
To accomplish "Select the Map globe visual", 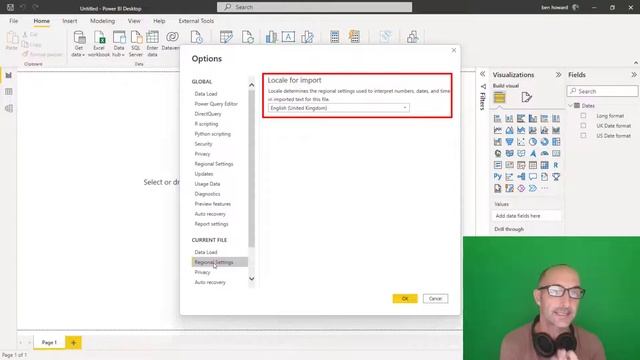I will (x=498, y=153).
